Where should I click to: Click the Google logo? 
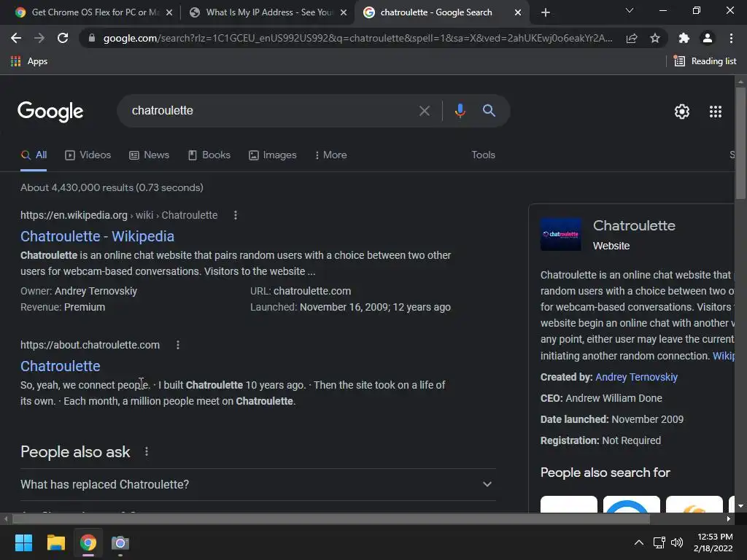(x=50, y=112)
